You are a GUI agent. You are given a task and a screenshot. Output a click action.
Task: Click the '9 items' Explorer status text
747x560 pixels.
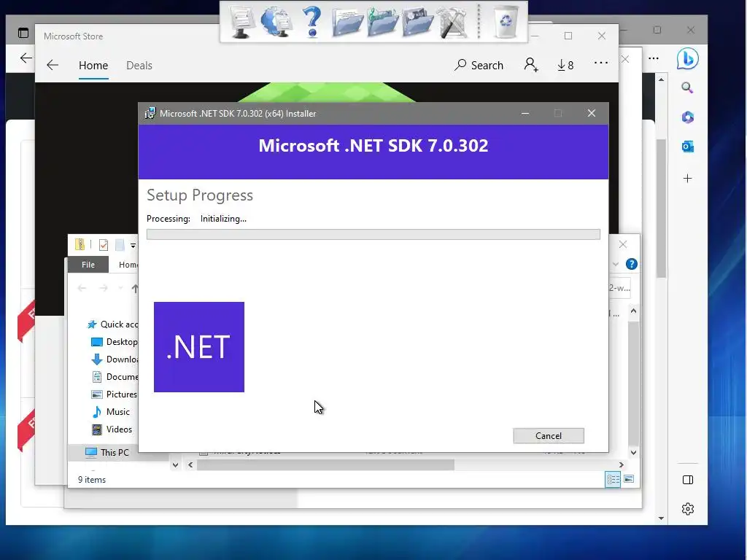(x=92, y=480)
